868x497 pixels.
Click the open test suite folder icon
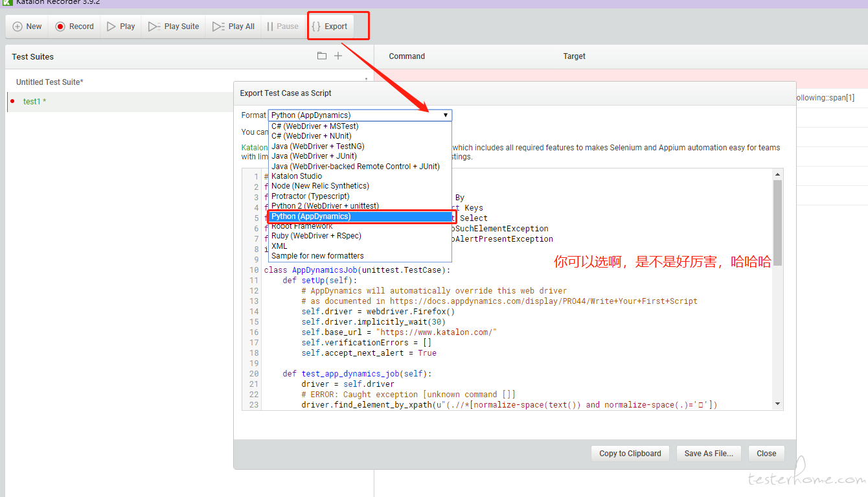pyautogui.click(x=322, y=56)
